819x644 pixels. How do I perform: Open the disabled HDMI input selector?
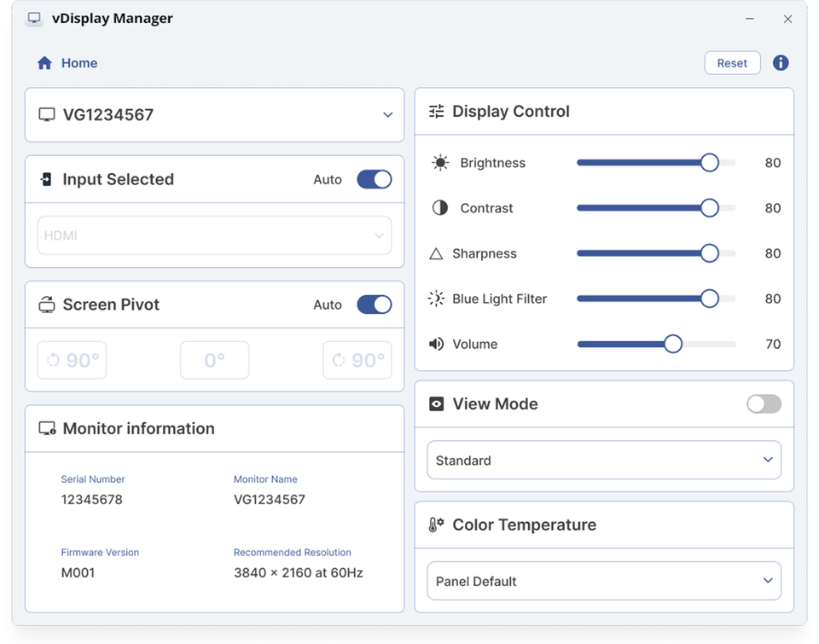pos(214,235)
